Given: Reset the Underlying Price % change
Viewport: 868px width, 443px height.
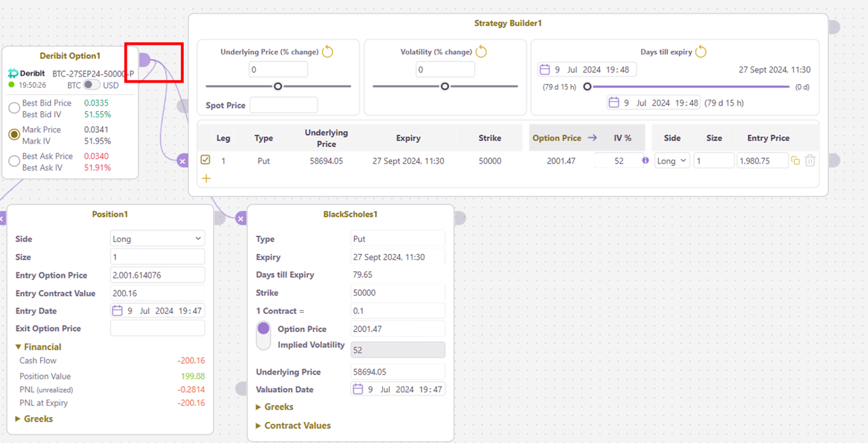Looking at the screenshot, I should (x=328, y=51).
